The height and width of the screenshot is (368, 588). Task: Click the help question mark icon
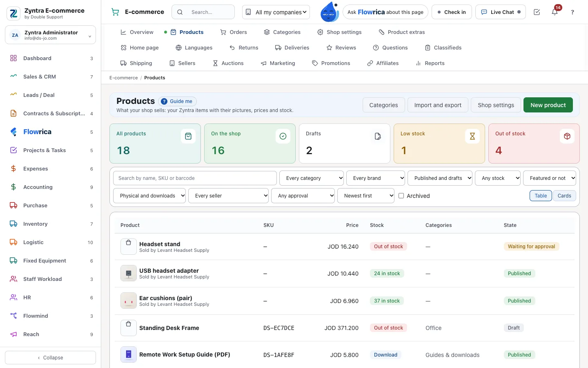[x=572, y=12]
